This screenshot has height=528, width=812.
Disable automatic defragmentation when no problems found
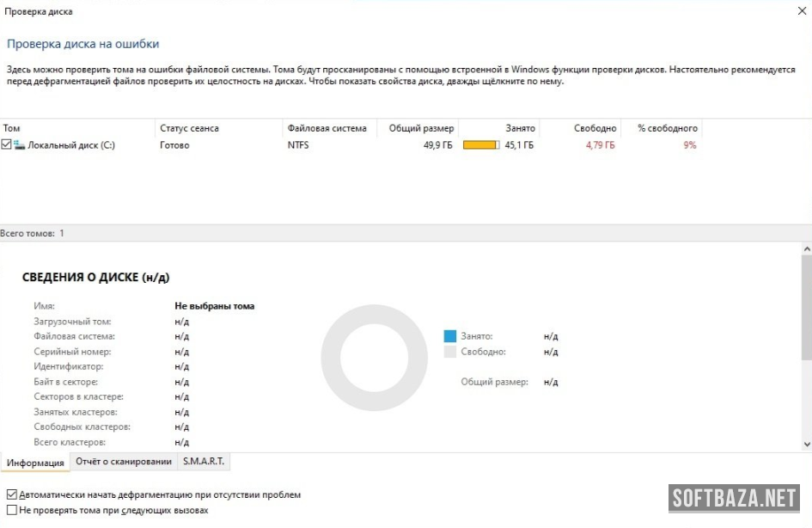click(x=11, y=495)
